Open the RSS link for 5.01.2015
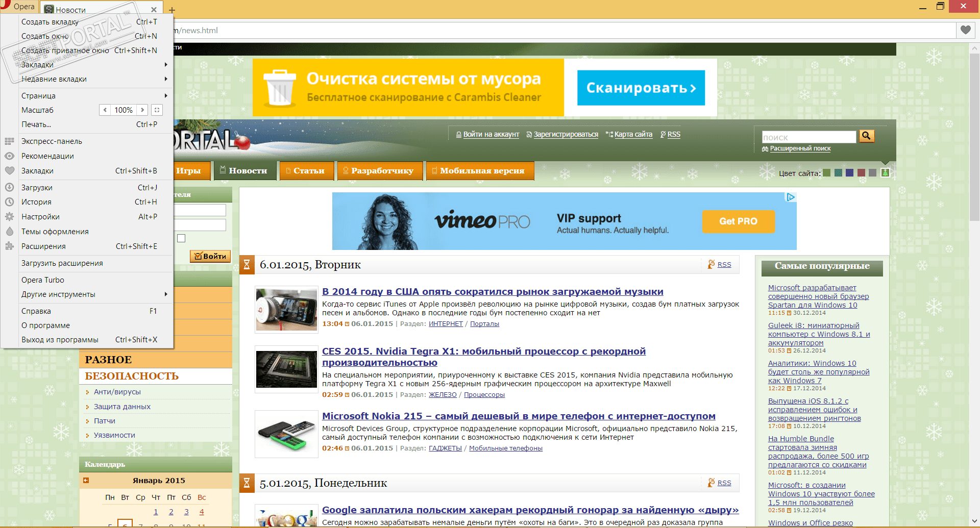This screenshot has width=980, height=528. [x=724, y=483]
